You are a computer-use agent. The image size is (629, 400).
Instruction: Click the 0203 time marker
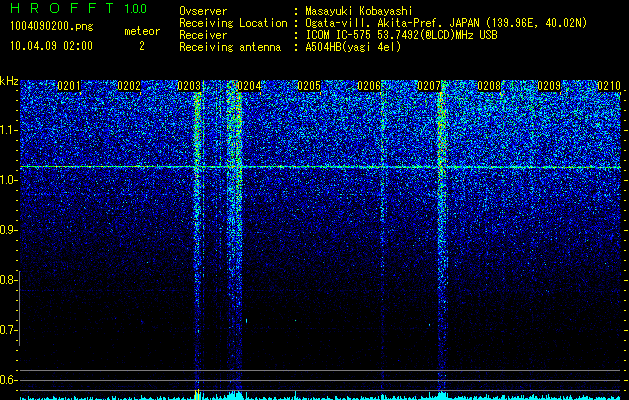click(189, 86)
